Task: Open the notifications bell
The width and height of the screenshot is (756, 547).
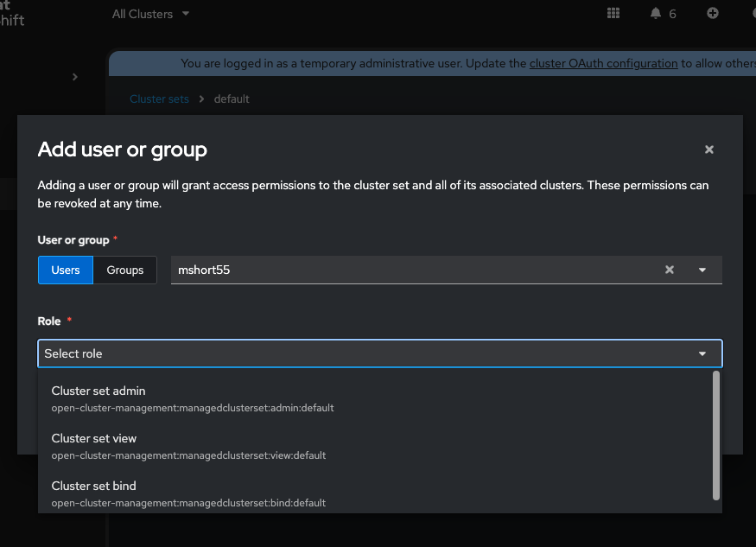Action: 656,13
